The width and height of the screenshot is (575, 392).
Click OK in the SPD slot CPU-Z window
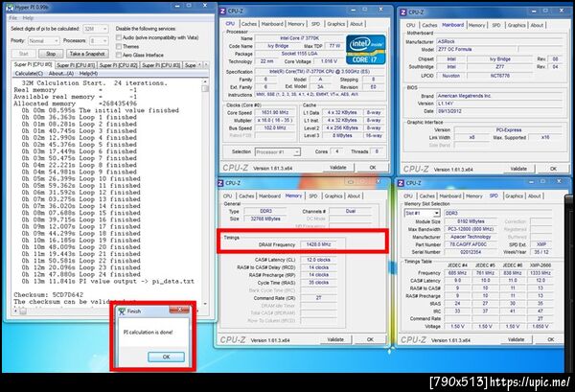tap(550, 339)
